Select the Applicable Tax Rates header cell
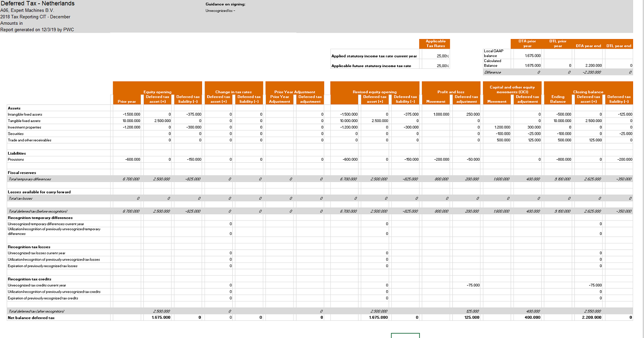This screenshot has width=644, height=338. point(435,44)
